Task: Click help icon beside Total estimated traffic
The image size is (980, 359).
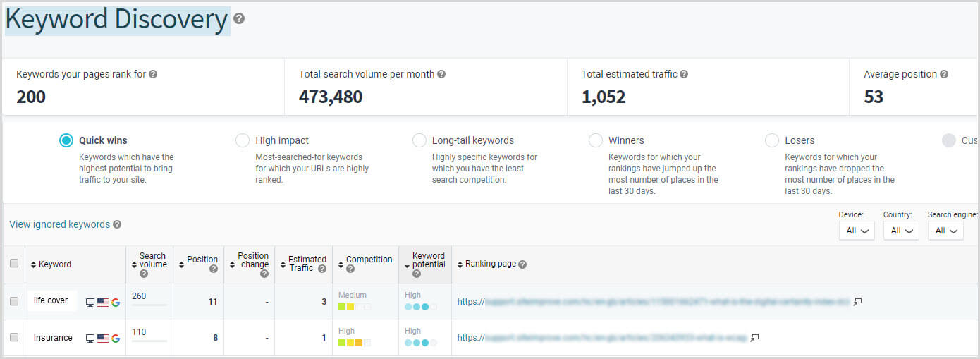Action: pos(684,74)
